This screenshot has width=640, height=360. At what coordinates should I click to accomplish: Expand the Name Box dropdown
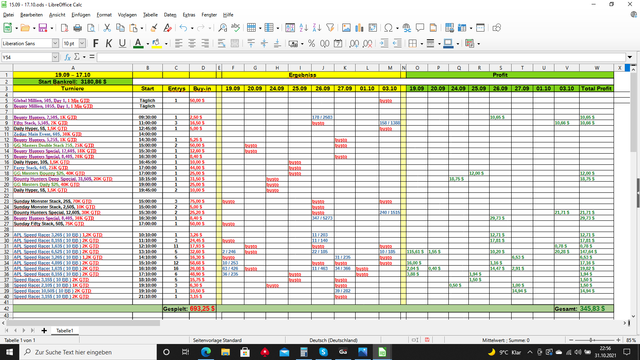coord(55,57)
